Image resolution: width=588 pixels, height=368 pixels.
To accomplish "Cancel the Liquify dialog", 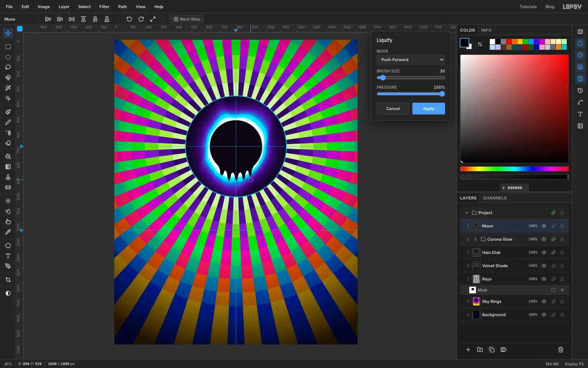I will tap(393, 109).
